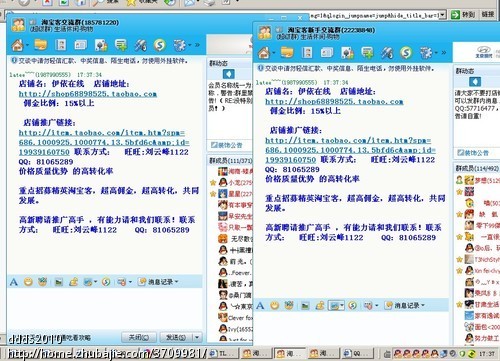Insert image icon in right chat toolbar
This screenshot has height=361, width=500.
[305, 305]
